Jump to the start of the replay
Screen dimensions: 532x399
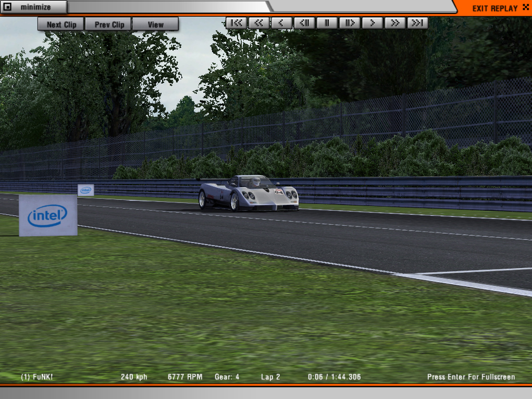pyautogui.click(x=237, y=23)
